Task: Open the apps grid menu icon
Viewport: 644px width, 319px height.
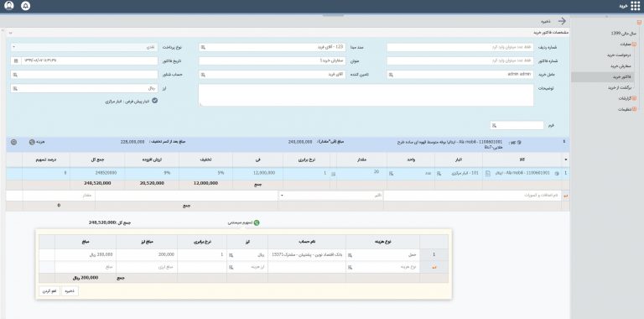Action: click(x=635, y=6)
